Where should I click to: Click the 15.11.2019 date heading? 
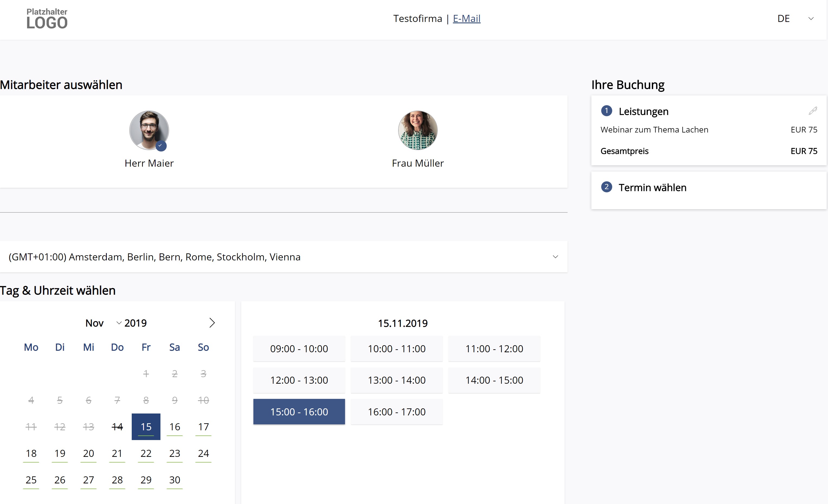click(402, 323)
